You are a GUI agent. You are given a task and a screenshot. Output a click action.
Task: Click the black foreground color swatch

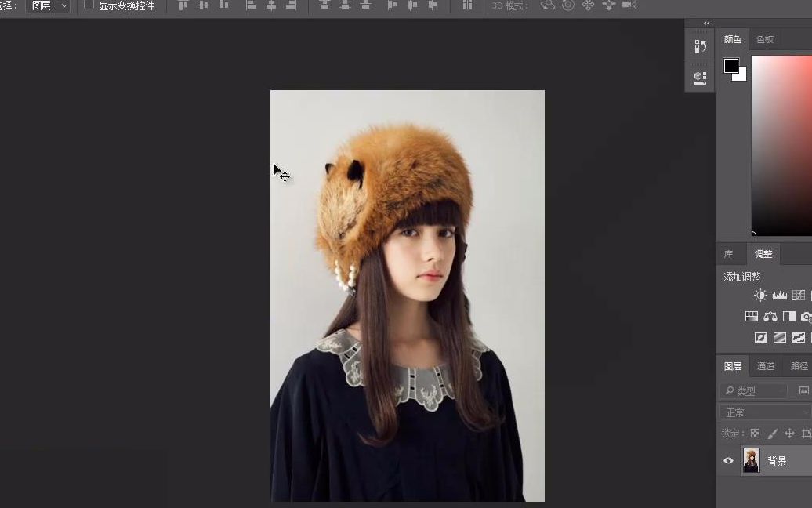coord(730,66)
